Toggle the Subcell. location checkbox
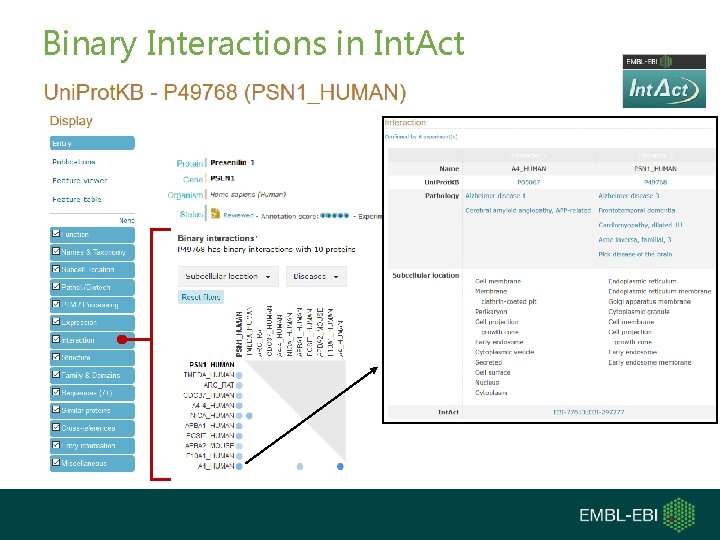Image resolution: width=720 pixels, height=540 pixels. point(56,269)
